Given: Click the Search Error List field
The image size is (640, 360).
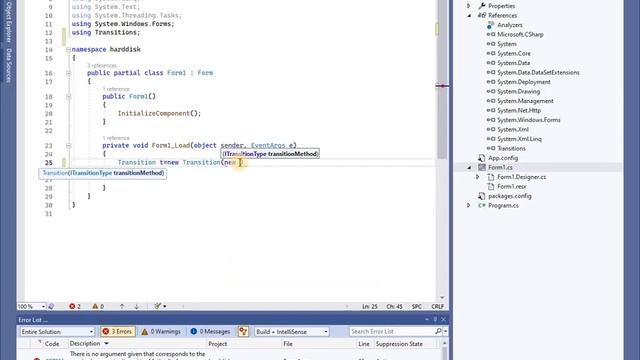Looking at the screenshot, I should (x=392, y=331).
